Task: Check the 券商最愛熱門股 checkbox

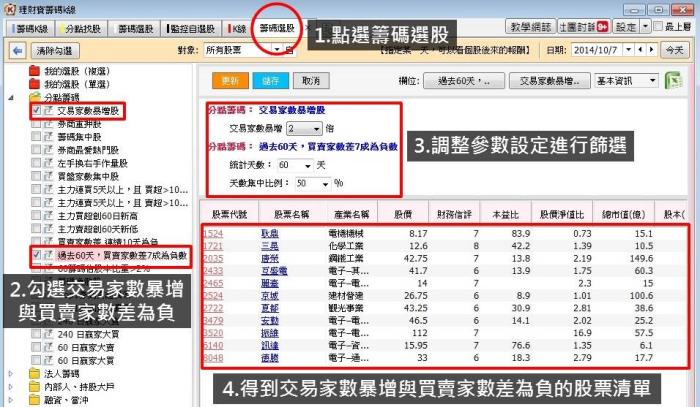Action: tap(36, 150)
